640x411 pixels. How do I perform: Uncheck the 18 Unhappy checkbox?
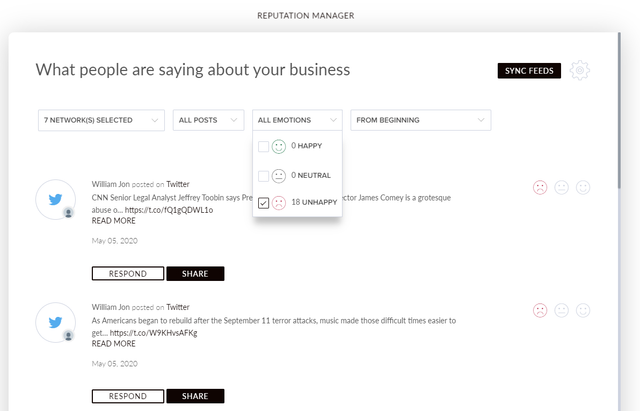pos(263,202)
